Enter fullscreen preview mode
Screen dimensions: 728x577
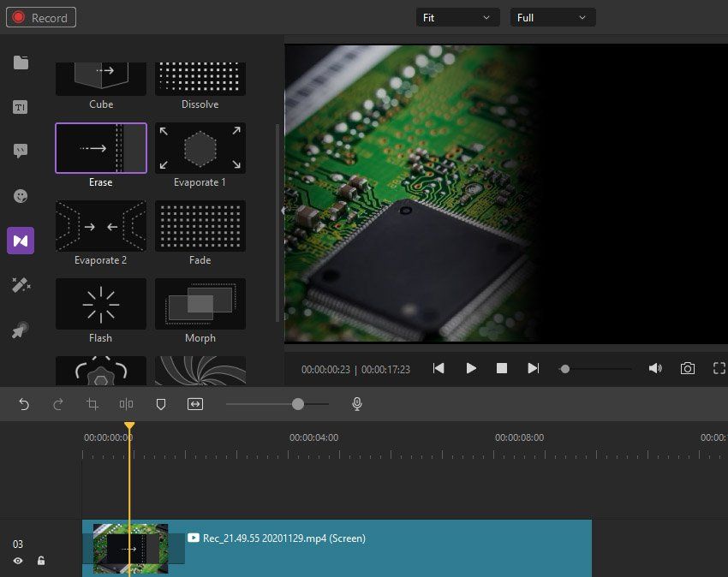coord(719,369)
